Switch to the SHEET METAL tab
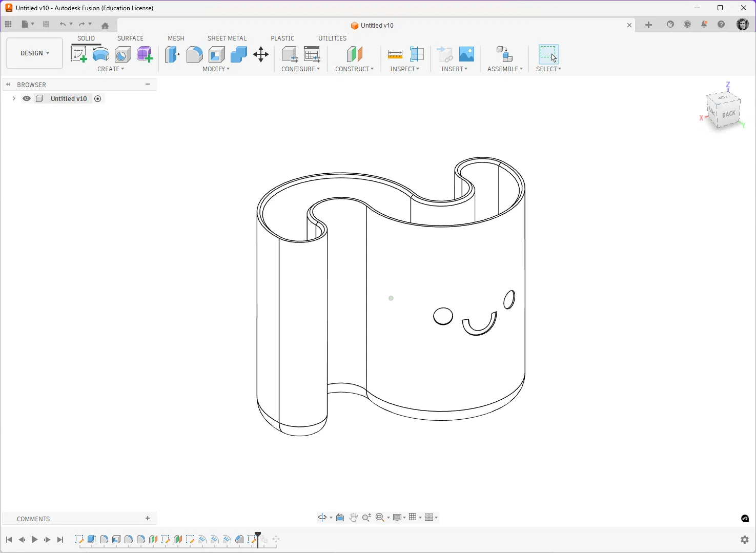 (x=227, y=38)
